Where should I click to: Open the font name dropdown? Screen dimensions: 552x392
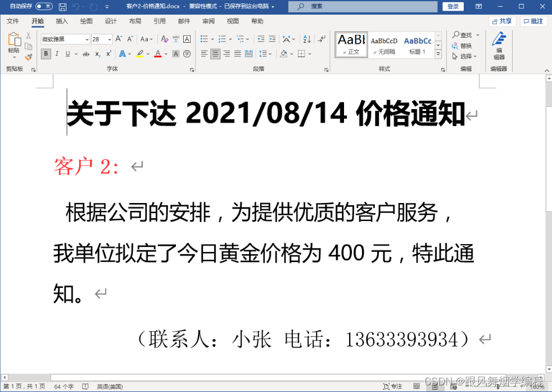point(87,39)
